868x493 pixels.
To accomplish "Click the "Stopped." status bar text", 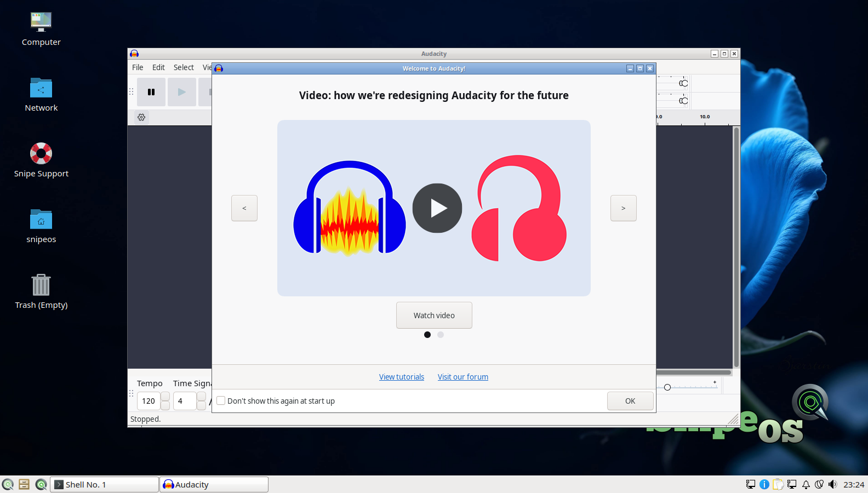I will pos(145,419).
